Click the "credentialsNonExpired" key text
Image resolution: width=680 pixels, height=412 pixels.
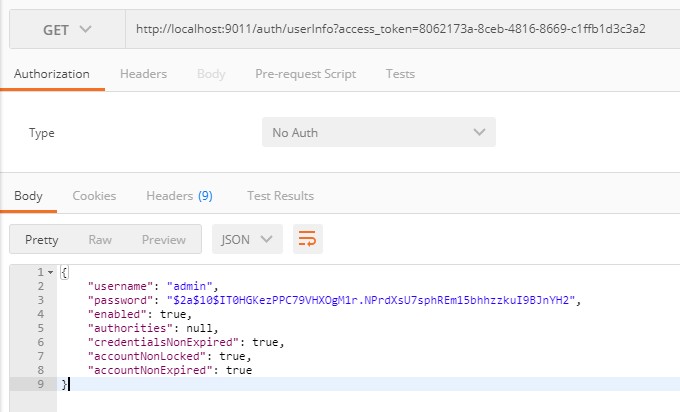163,342
